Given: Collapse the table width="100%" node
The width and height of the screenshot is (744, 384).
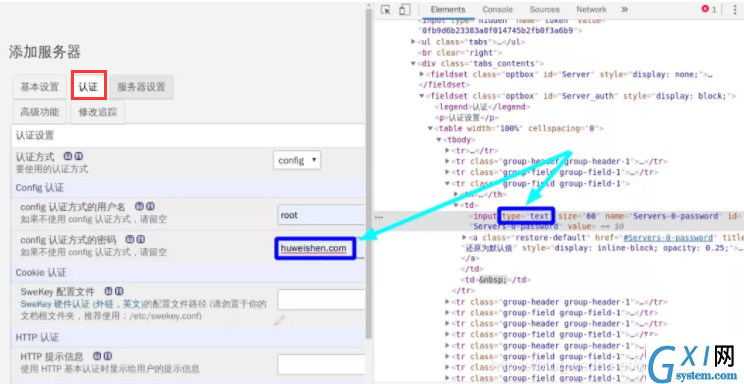Looking at the screenshot, I should click(x=430, y=129).
